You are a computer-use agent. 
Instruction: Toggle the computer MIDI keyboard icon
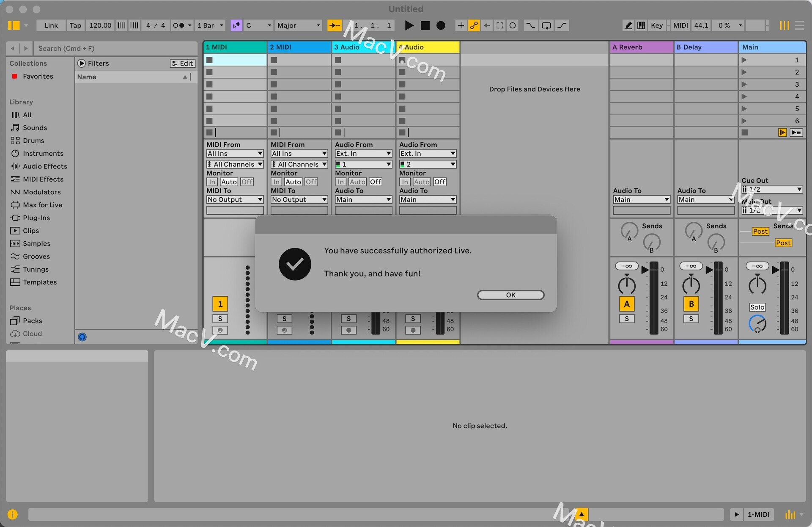641,25
